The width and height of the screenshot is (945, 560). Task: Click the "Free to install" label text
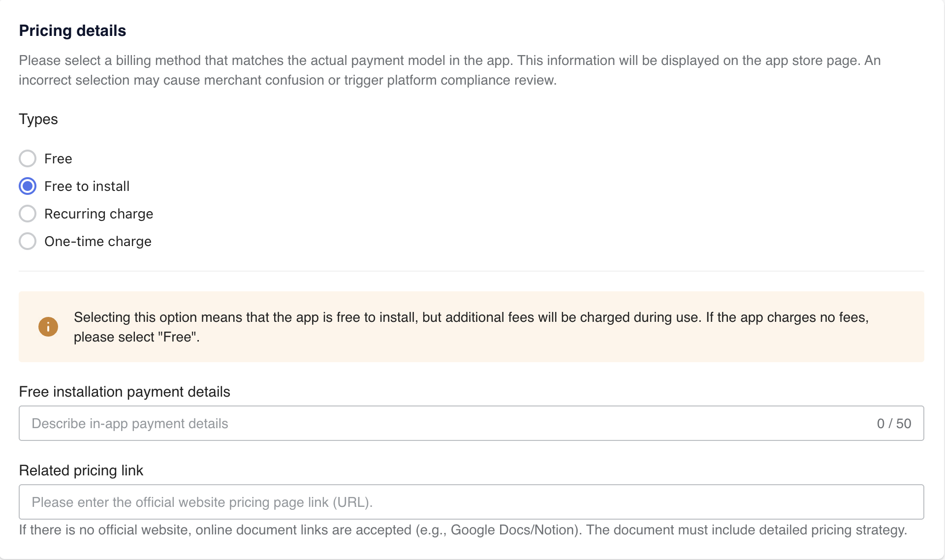click(x=87, y=186)
